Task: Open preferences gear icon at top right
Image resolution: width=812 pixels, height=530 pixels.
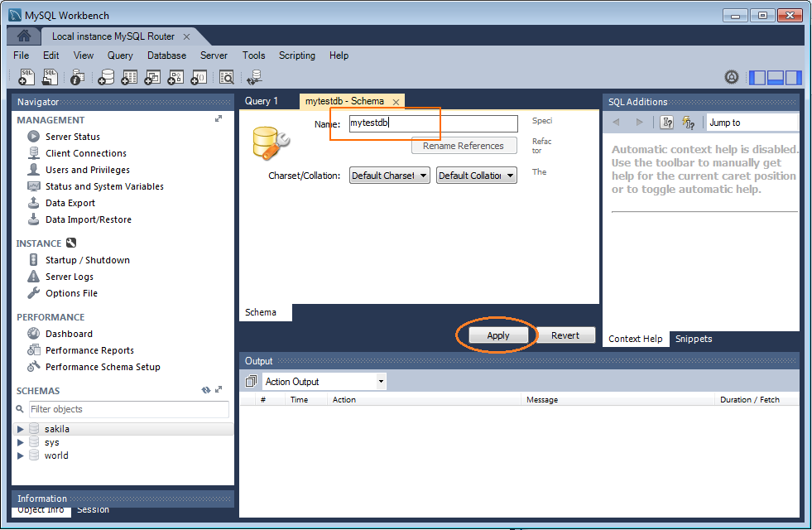Action: (x=731, y=77)
